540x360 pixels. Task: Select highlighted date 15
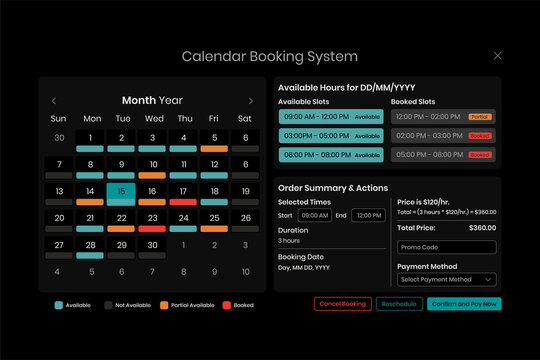[121, 194]
